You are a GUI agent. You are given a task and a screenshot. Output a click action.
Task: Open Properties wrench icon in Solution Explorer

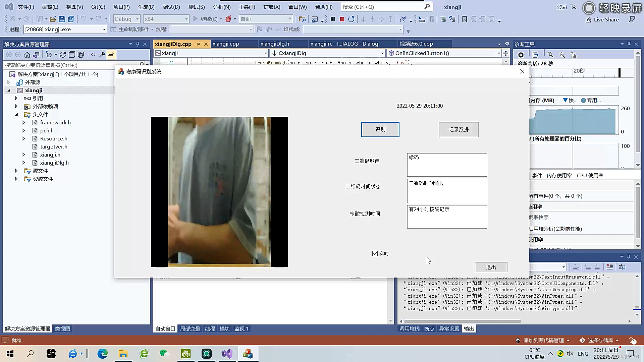(102, 55)
